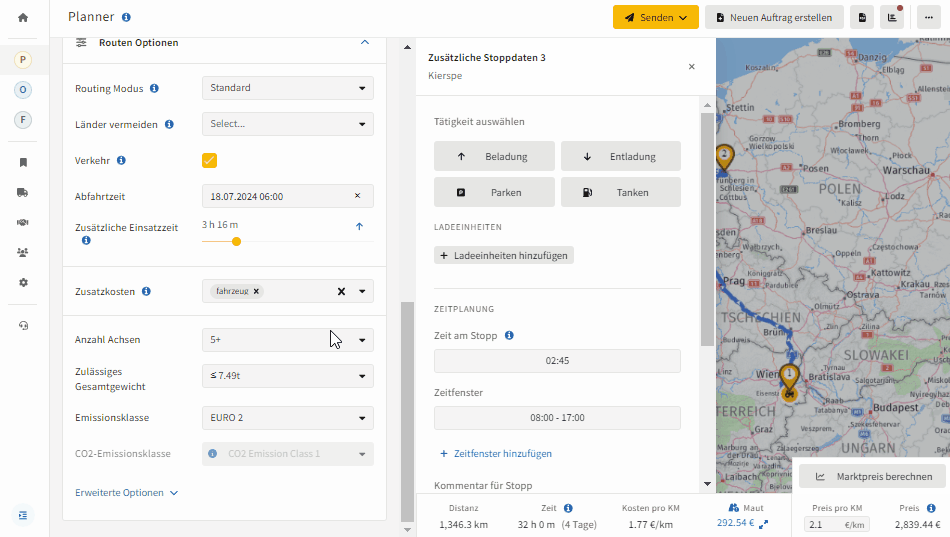Image resolution: width=950 pixels, height=537 pixels.
Task: Open the Anzahl Achsen dropdown
Action: [x=288, y=340]
